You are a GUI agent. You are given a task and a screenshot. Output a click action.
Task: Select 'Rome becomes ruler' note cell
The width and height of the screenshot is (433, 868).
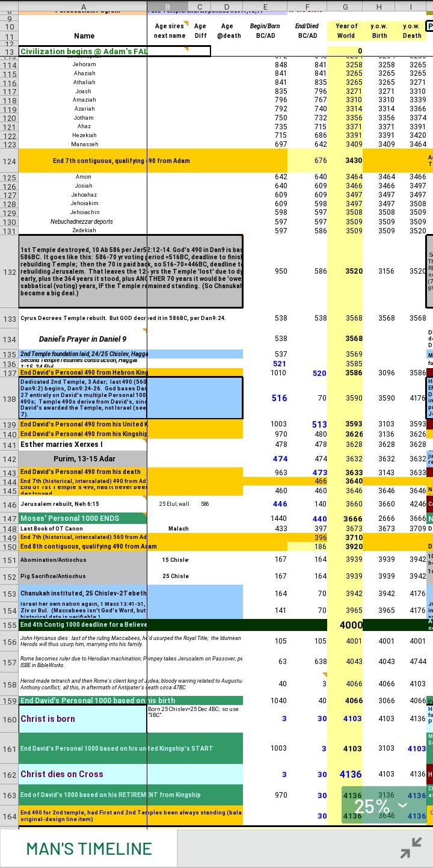coord(131,662)
